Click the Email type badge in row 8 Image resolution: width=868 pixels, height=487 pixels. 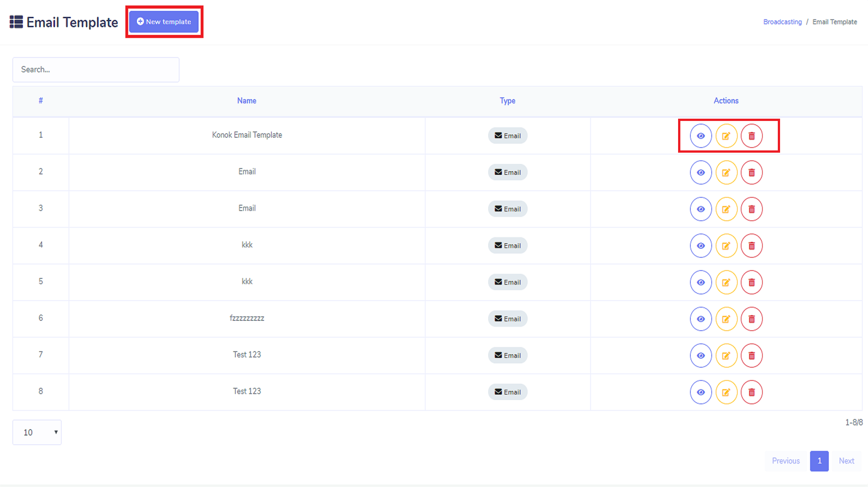(508, 392)
